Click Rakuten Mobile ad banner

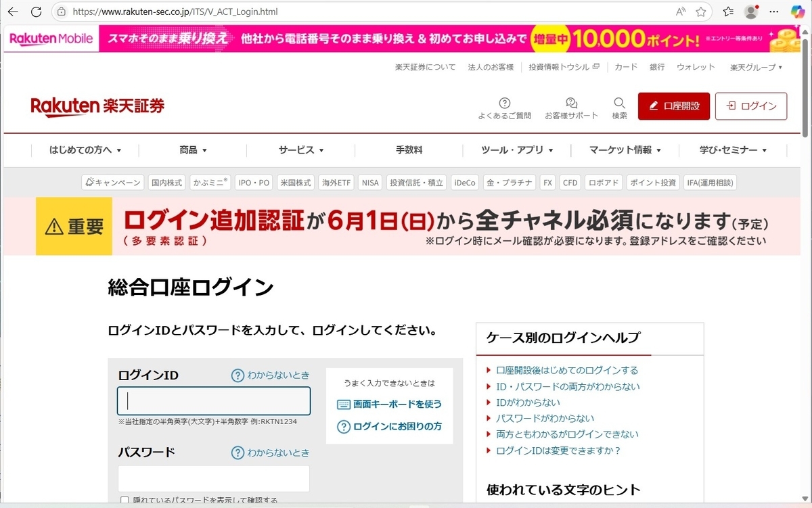[402, 39]
